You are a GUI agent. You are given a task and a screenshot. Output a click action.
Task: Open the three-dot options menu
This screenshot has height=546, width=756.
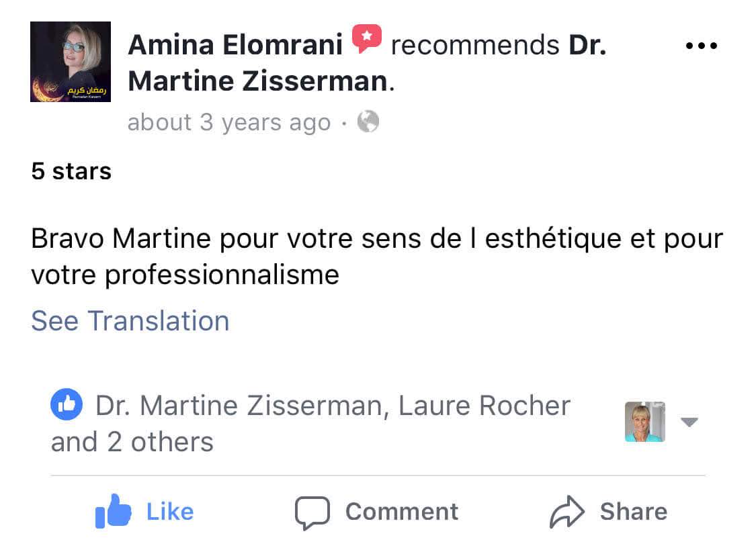[x=701, y=45]
